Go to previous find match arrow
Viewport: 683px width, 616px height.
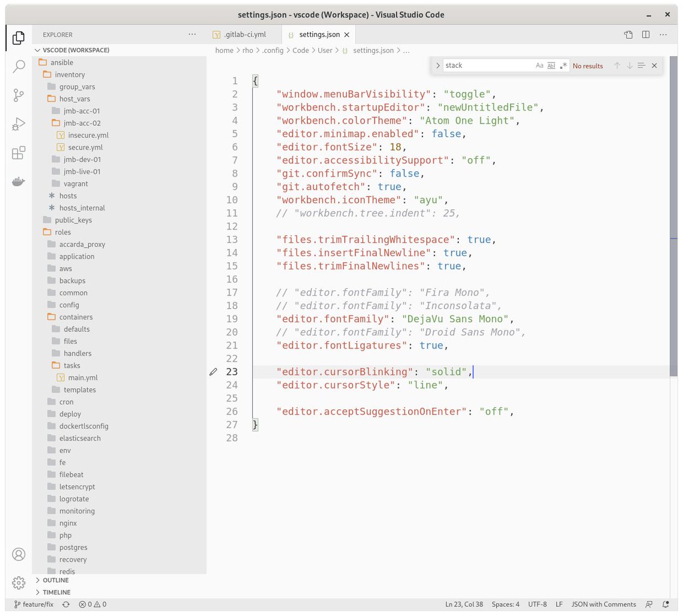click(x=617, y=65)
